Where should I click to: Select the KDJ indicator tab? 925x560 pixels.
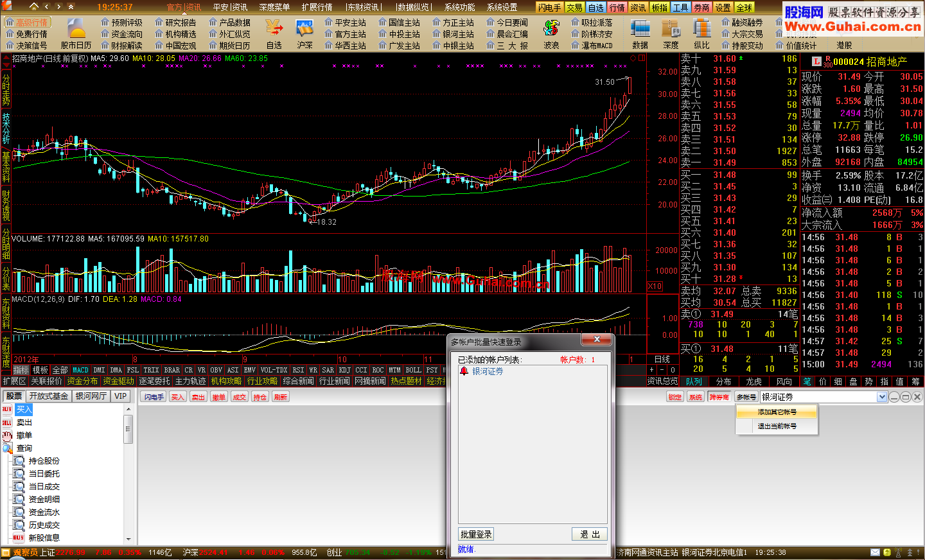pyautogui.click(x=345, y=370)
